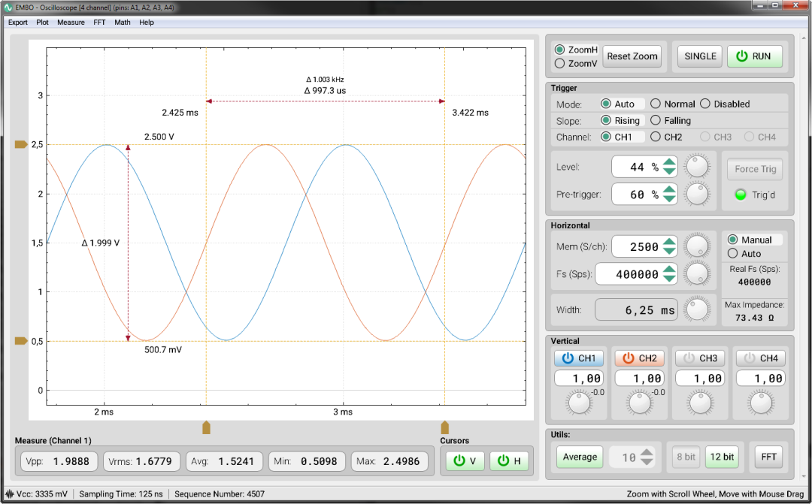
Task: Open the FFT menu in menu bar
Action: pyautogui.click(x=99, y=23)
